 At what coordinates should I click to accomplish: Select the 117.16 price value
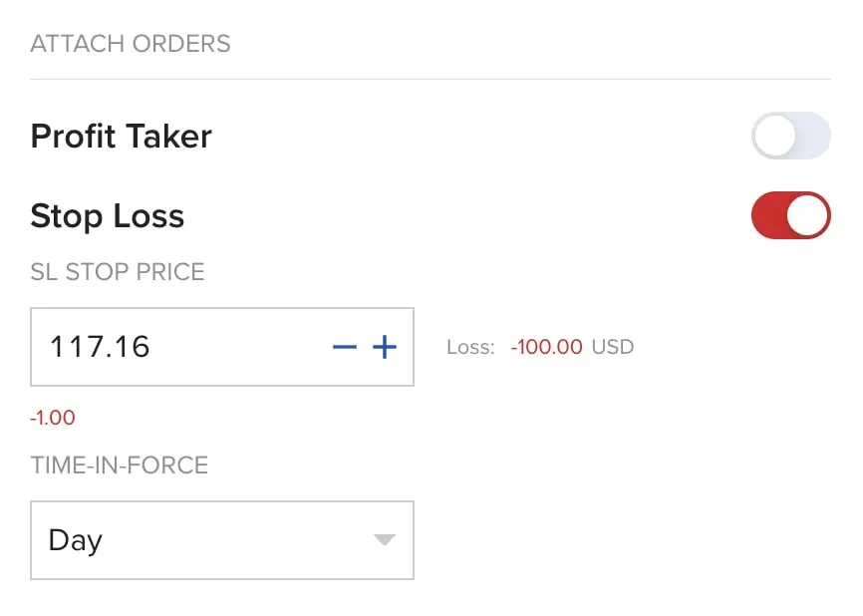click(99, 347)
